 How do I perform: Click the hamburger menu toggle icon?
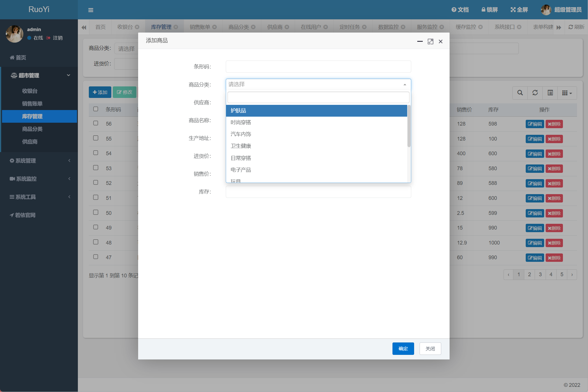(x=91, y=10)
